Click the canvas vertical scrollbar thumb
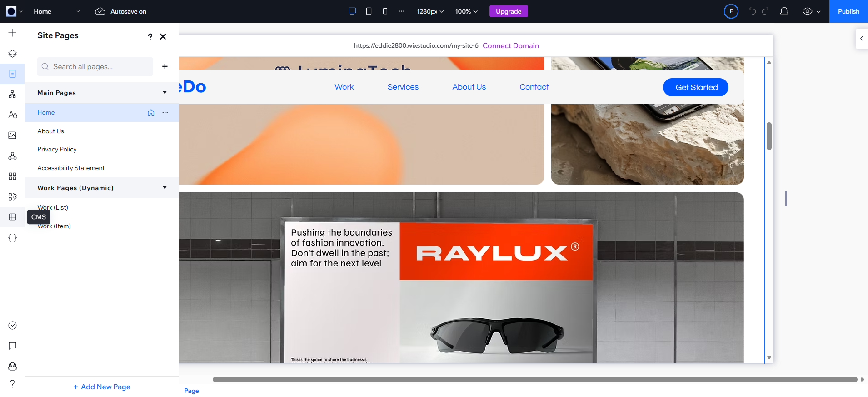 pyautogui.click(x=769, y=136)
